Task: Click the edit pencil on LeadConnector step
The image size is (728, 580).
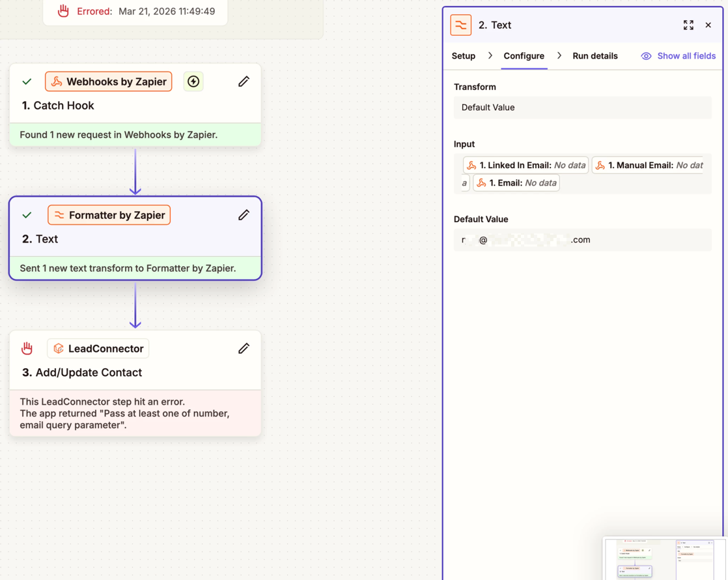Action: click(244, 349)
